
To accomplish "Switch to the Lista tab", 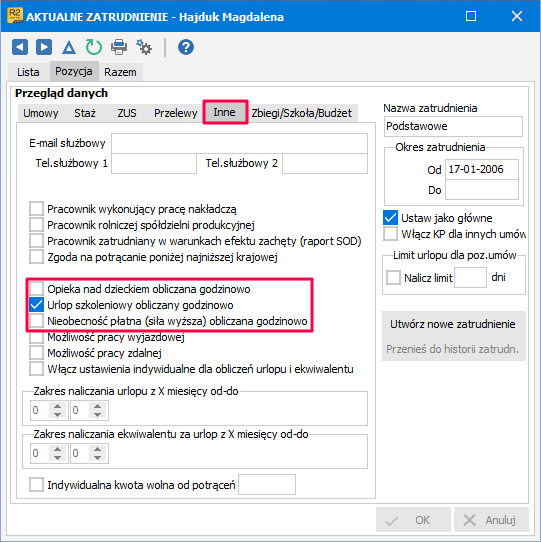I will tap(28, 72).
